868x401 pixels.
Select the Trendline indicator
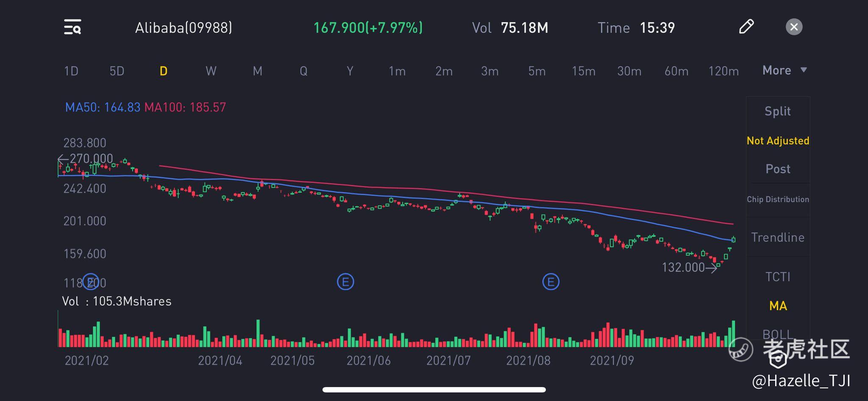(778, 237)
